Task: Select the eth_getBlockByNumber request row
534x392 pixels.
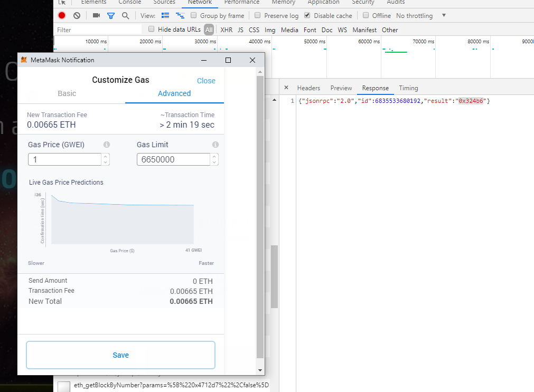Action: click(163, 385)
